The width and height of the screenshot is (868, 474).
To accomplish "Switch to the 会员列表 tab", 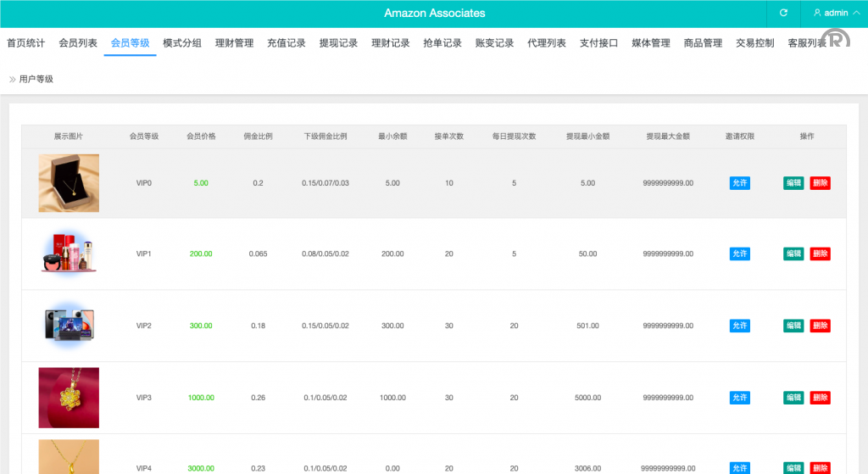I will click(x=78, y=43).
